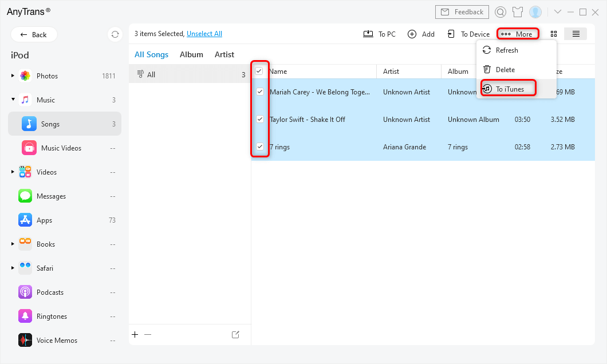Click the 'Mariah Carey - We Belong Toge...' song name
Screen dimensions: 607x364
[320, 92]
